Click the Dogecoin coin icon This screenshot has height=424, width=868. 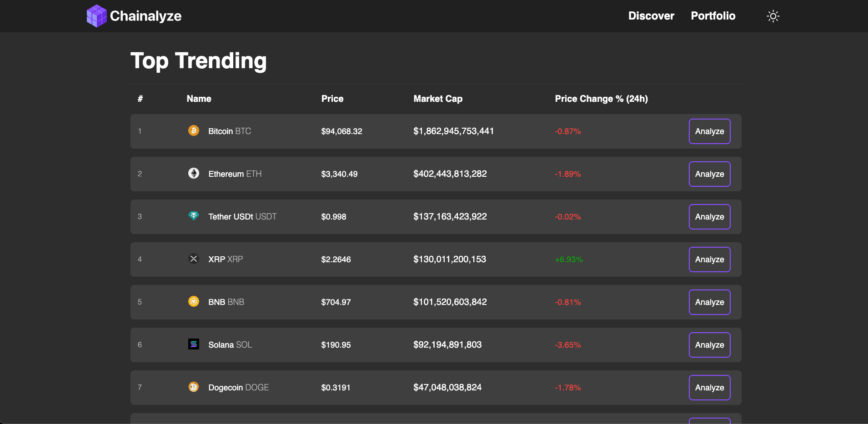point(194,387)
